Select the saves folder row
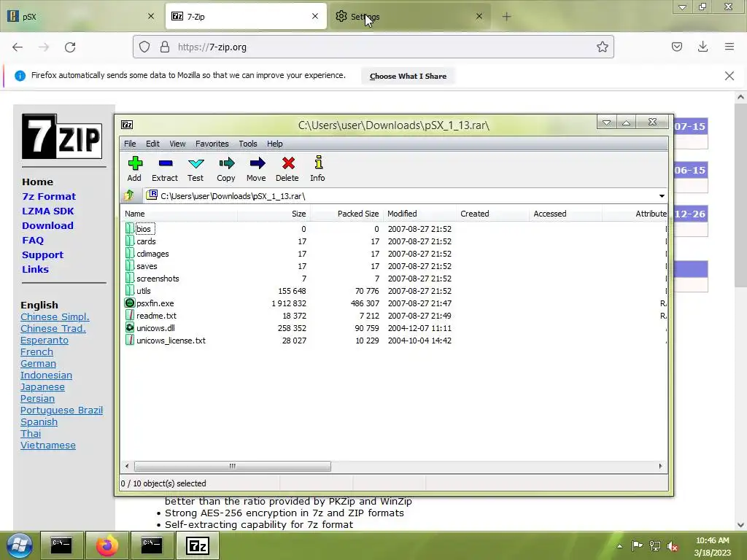This screenshot has width=747, height=560. [x=395, y=265]
